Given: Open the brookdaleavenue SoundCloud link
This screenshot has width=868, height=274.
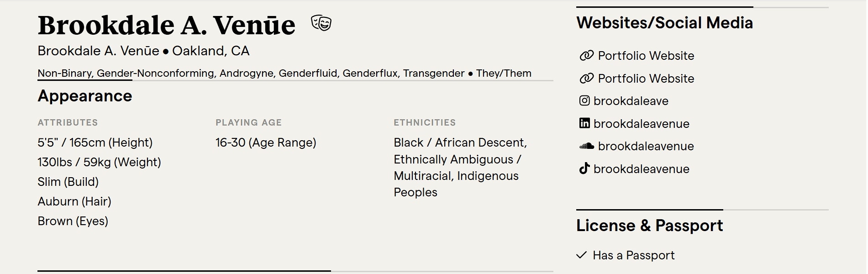Looking at the screenshot, I should 646,146.
